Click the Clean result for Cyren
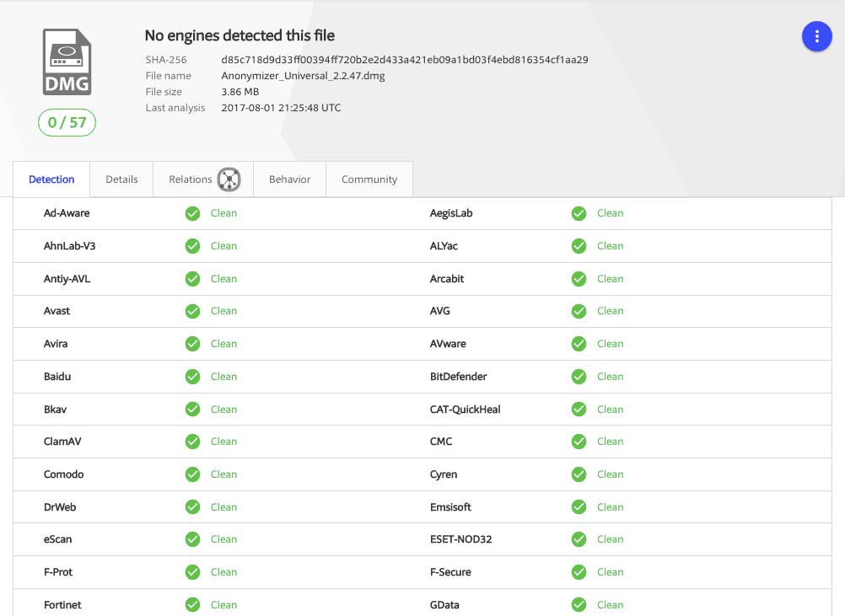 [x=610, y=474]
